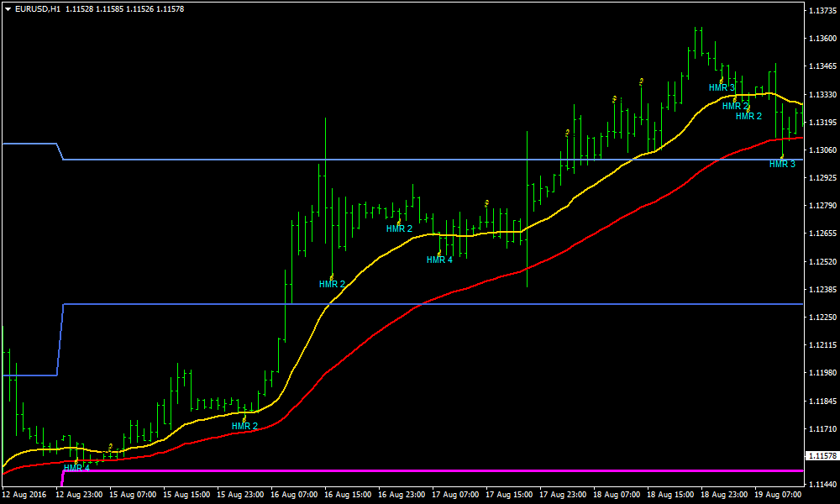Viewport: 840px width, 504px height.
Task: Click the lowest HMR 3 label below blue line
Action: point(782,164)
